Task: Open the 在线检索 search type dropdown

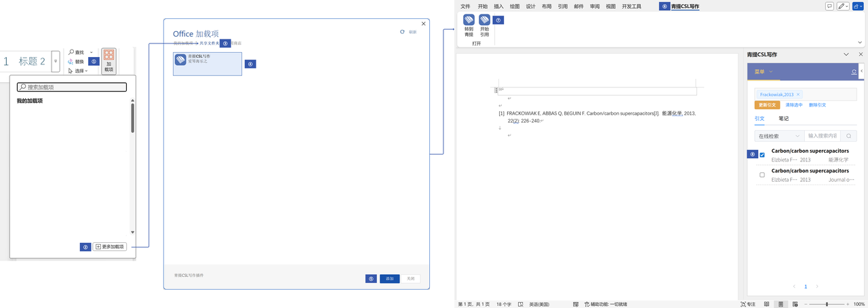Action: coord(778,136)
